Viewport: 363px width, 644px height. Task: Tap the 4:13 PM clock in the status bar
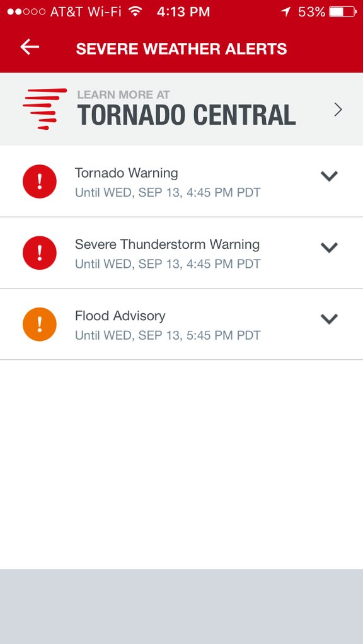(183, 11)
